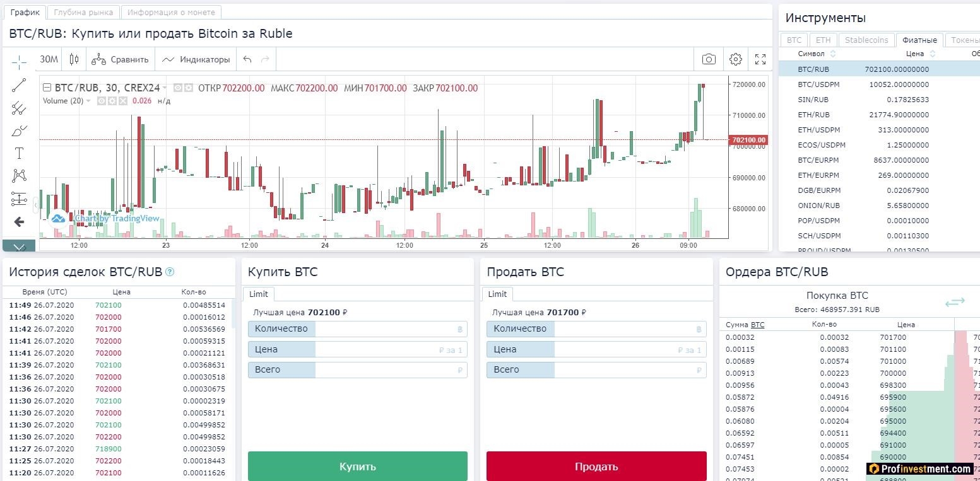Screen dimensions: 980x481
Task: Select the Stablecoins instruments tab
Action: 866,40
